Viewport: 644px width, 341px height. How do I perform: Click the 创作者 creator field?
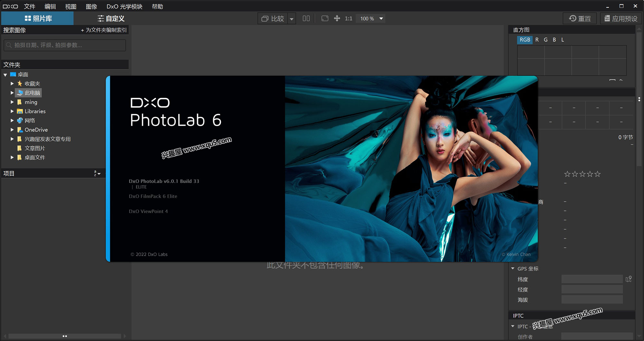coord(597,336)
